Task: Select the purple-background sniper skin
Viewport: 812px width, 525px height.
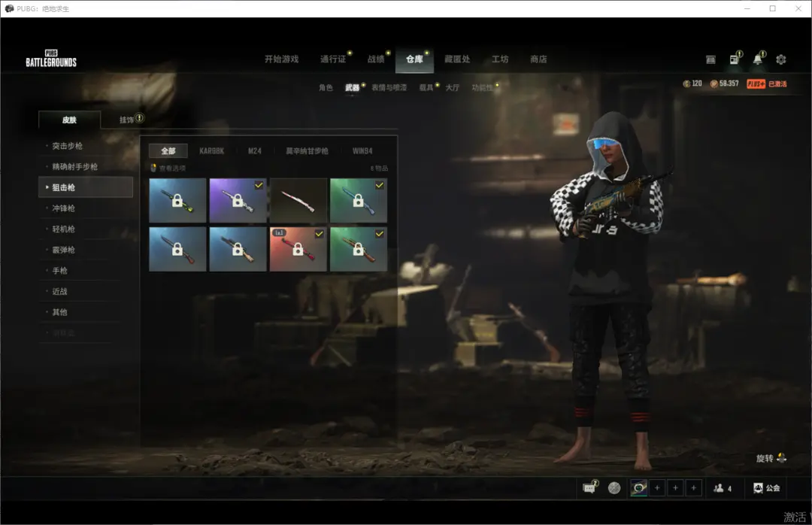Action: [238, 201]
